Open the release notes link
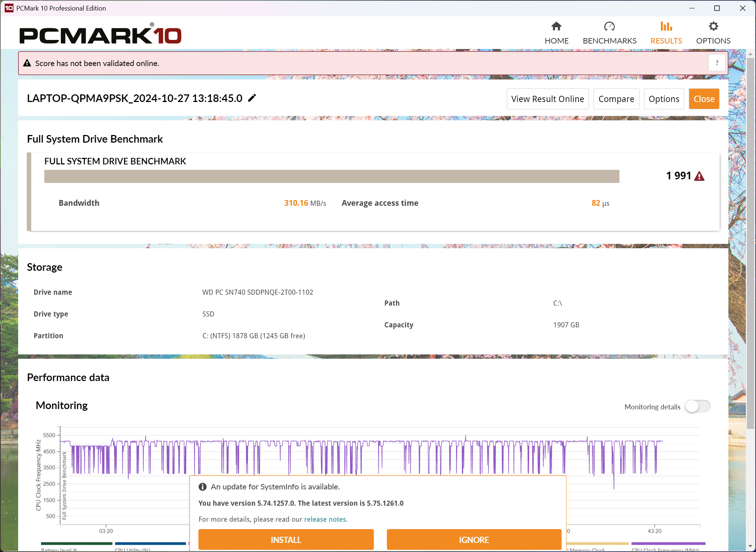This screenshot has height=552, width=756. point(326,519)
